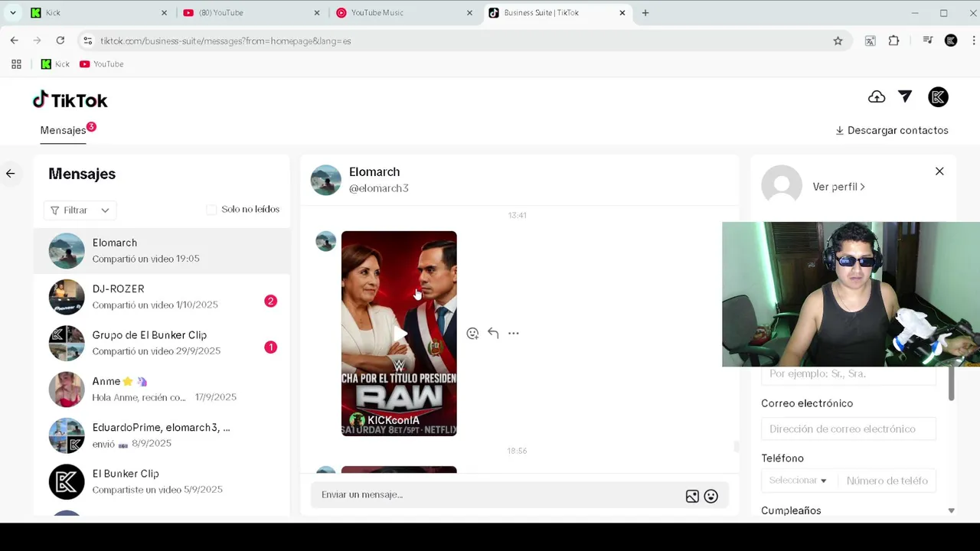Reply to the shared video message
The image size is (980, 551).
[493, 333]
